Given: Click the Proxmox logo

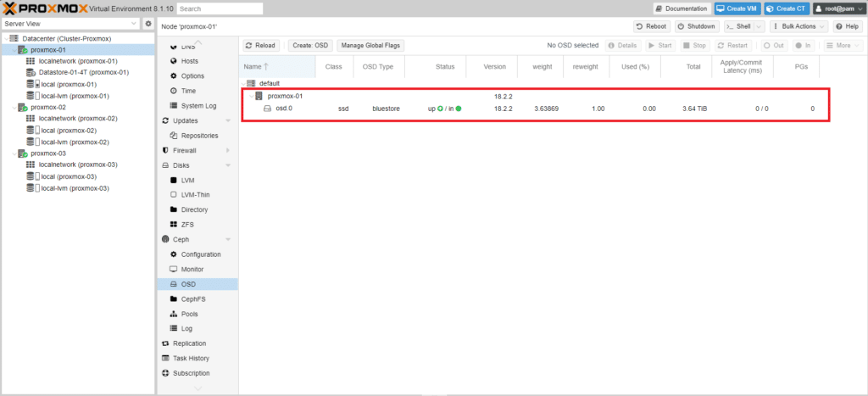Looking at the screenshot, I should (46, 8).
